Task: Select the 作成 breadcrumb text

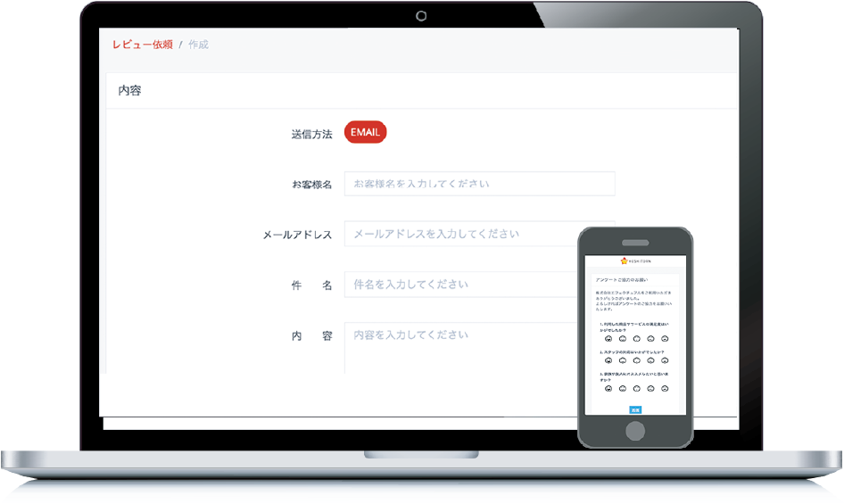Action: (x=198, y=45)
